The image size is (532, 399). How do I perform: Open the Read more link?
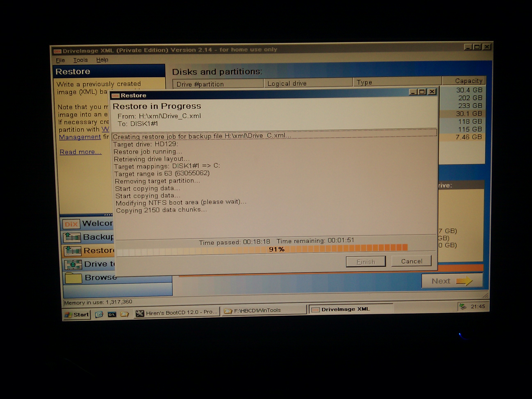coord(81,152)
